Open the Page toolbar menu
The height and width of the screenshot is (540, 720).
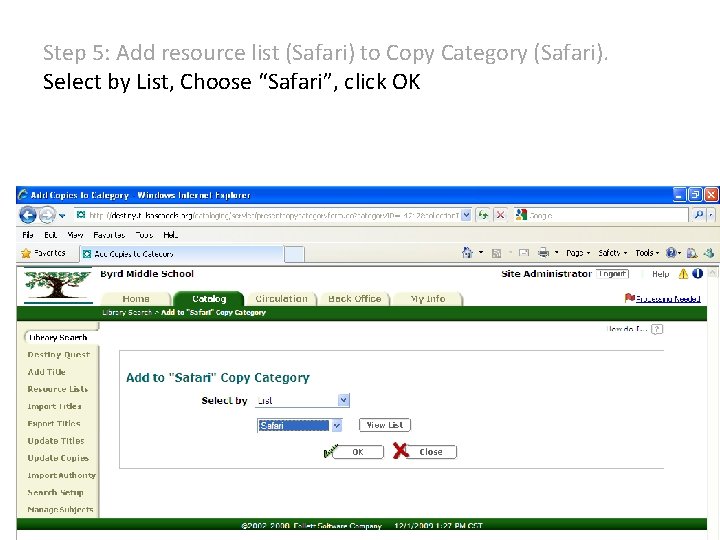(578, 253)
